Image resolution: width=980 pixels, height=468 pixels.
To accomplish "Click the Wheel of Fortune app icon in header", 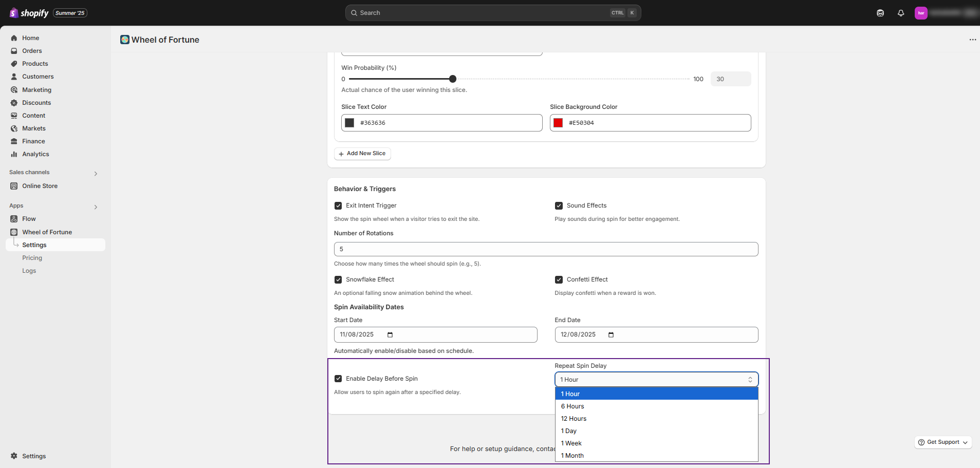I will 125,40.
